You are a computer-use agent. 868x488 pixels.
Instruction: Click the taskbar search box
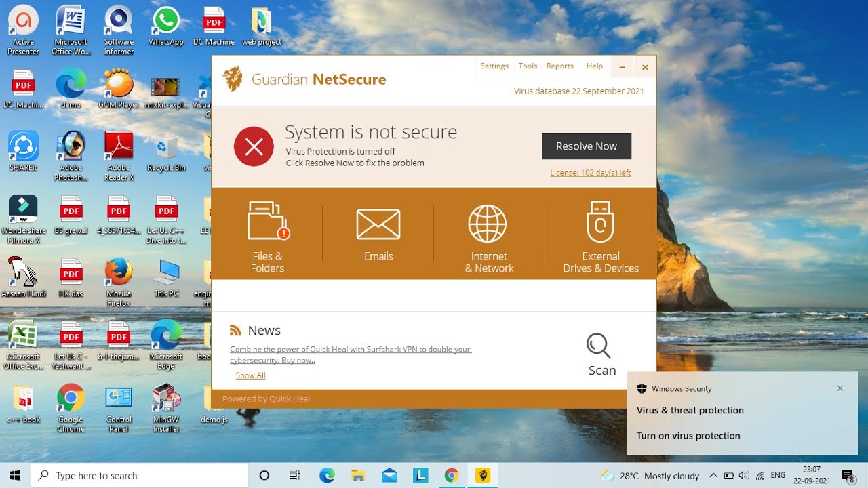(140, 475)
